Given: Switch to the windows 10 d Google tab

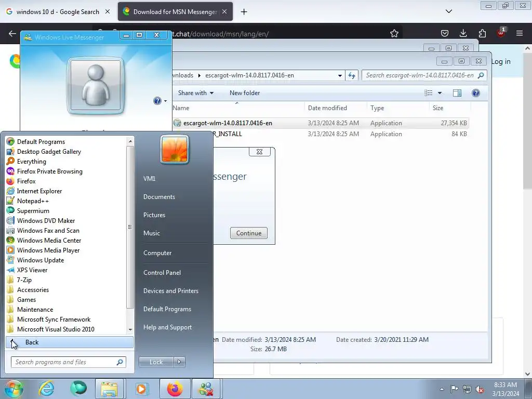Looking at the screenshot, I should coord(58,12).
